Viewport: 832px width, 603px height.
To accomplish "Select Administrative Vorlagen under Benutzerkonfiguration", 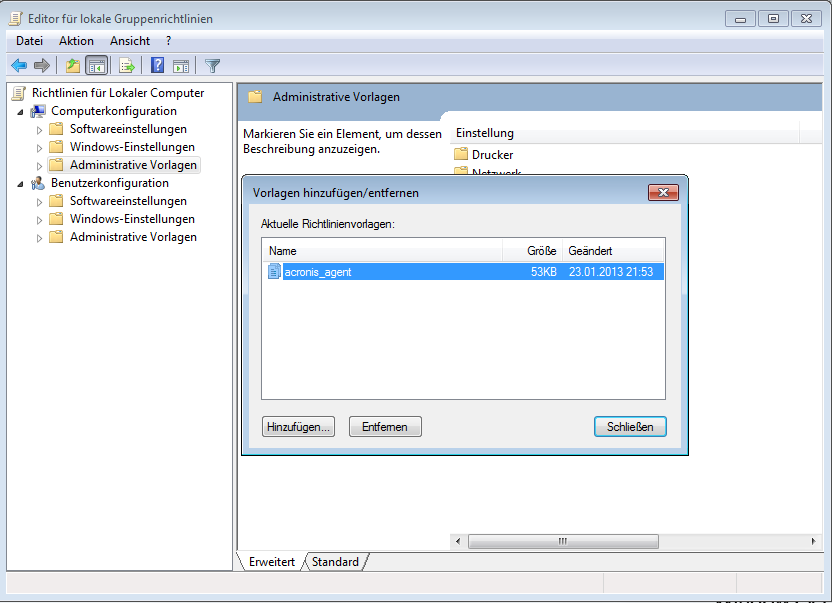I will [x=133, y=237].
